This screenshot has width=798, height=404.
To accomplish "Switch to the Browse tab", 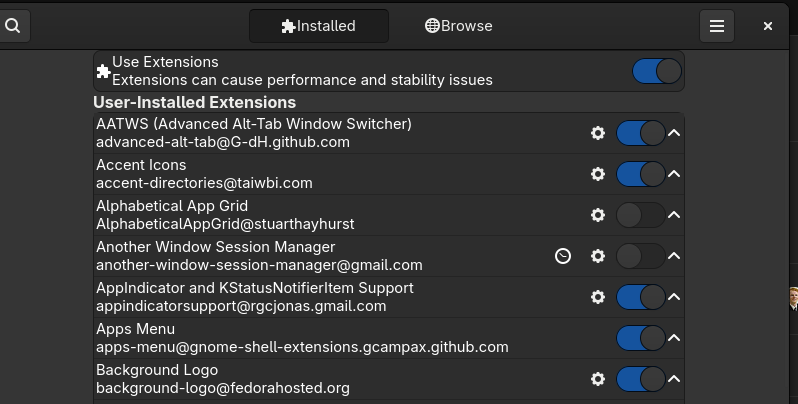I will [459, 26].
